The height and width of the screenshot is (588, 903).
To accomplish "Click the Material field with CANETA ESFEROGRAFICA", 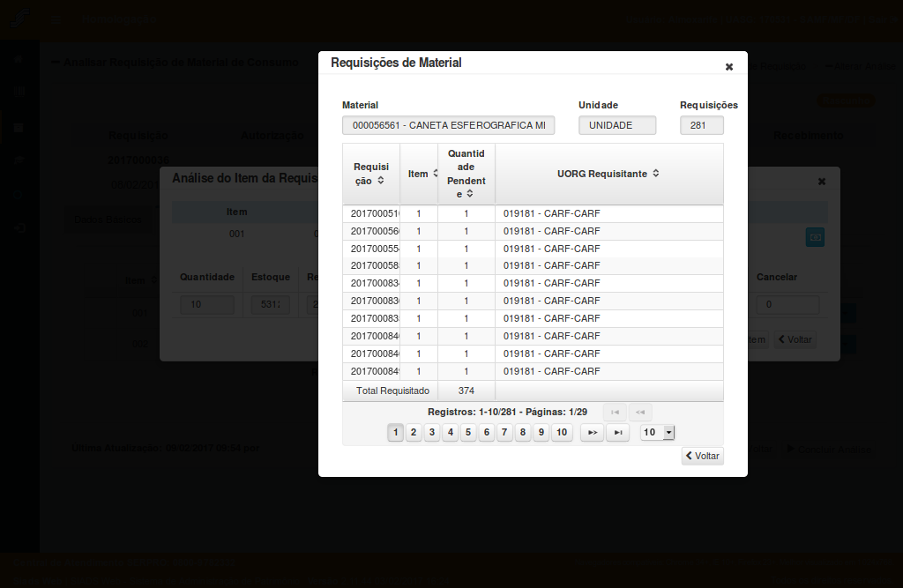I will pyautogui.click(x=449, y=125).
